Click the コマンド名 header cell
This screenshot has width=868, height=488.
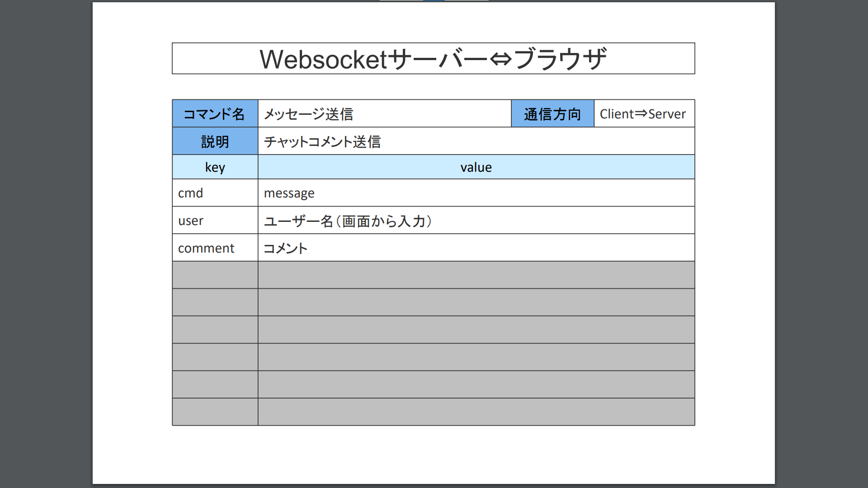point(215,114)
